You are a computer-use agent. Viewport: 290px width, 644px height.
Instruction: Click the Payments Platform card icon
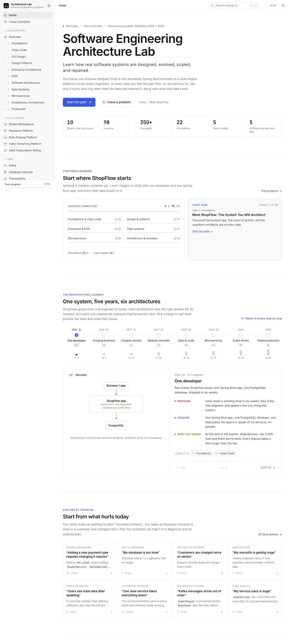[x=5, y=131]
